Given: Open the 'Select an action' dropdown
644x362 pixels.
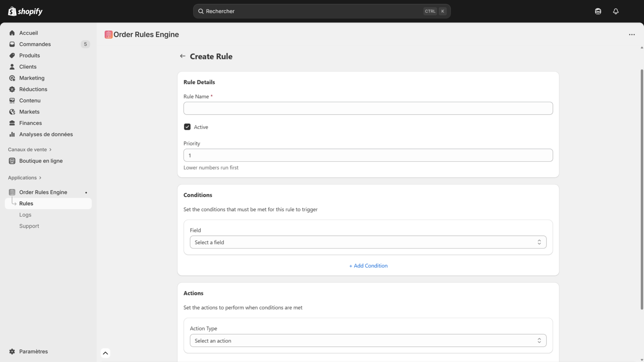Looking at the screenshot, I should pyautogui.click(x=367, y=340).
